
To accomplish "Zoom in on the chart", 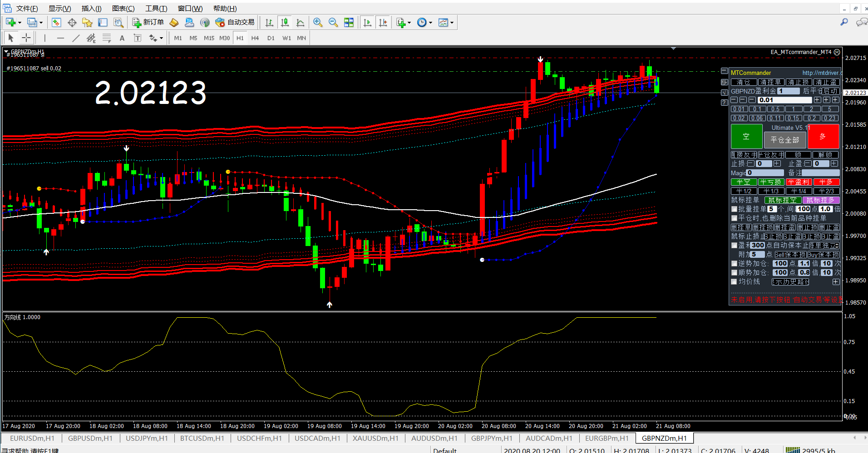I will pyautogui.click(x=318, y=22).
